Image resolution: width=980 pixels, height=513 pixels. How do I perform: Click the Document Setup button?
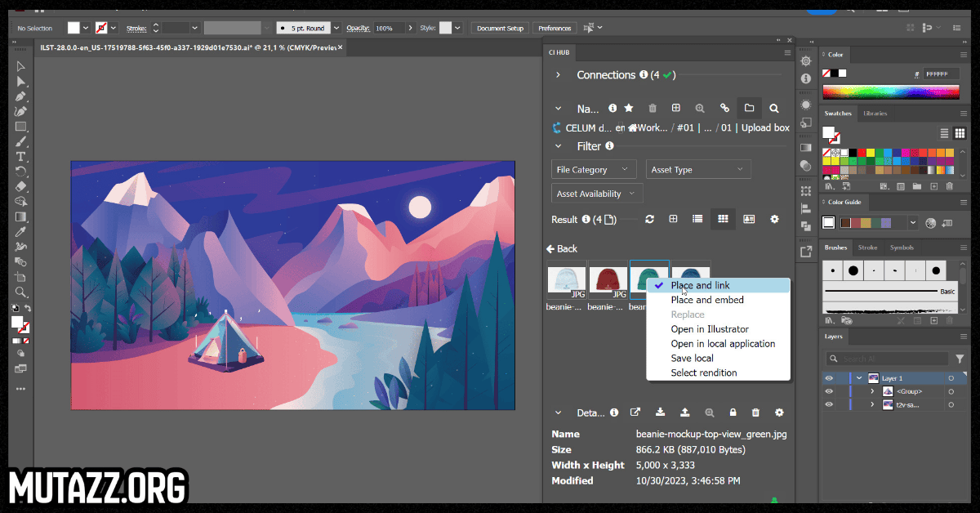500,28
